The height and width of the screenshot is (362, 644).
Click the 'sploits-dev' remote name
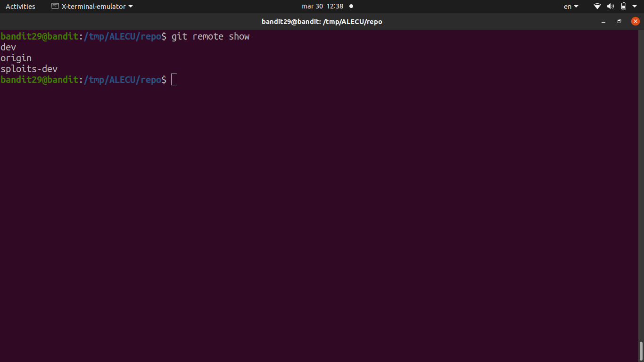(29, 69)
